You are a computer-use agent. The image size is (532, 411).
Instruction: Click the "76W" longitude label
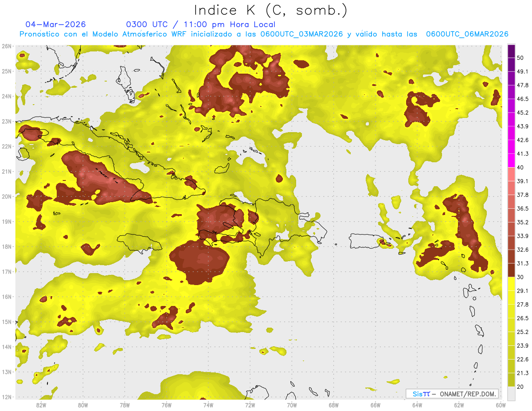coord(167,405)
